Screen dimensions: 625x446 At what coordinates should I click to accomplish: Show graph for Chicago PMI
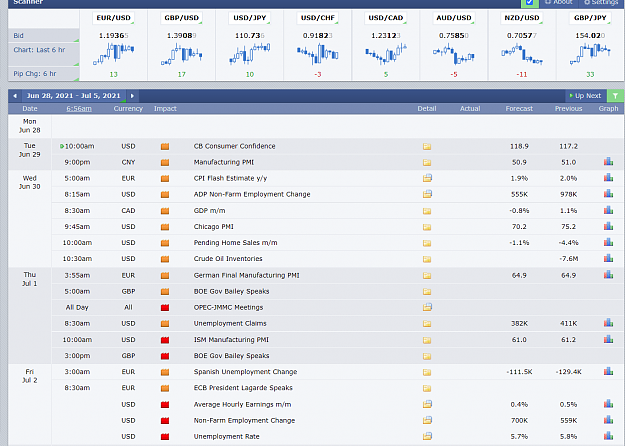pyautogui.click(x=608, y=226)
